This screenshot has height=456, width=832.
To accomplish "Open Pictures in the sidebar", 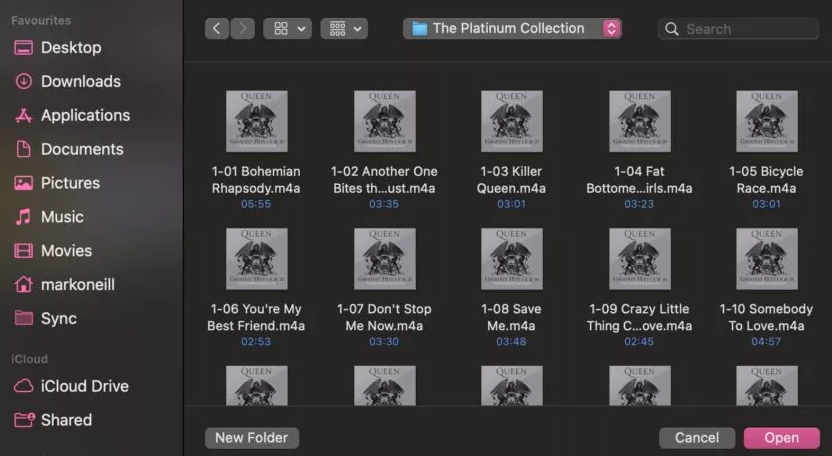I will (x=71, y=183).
